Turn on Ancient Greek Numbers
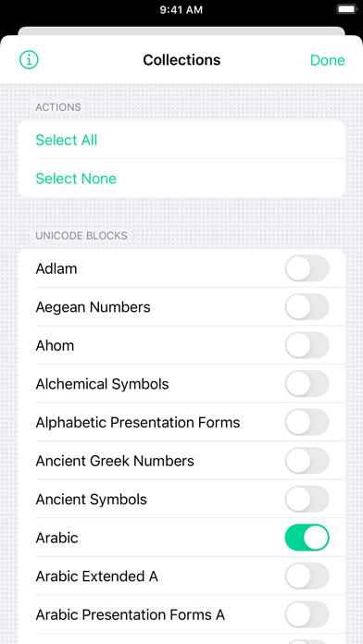The width and height of the screenshot is (363, 644). click(x=307, y=461)
